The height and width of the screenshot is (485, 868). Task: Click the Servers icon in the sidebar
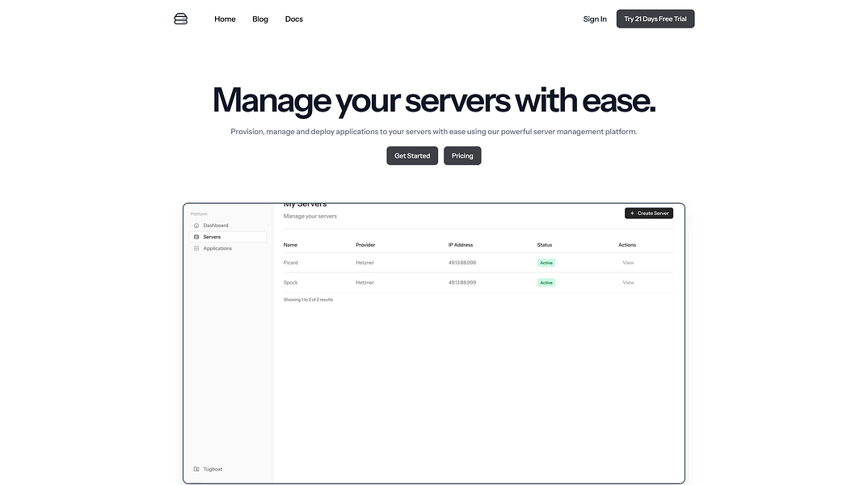tap(196, 236)
